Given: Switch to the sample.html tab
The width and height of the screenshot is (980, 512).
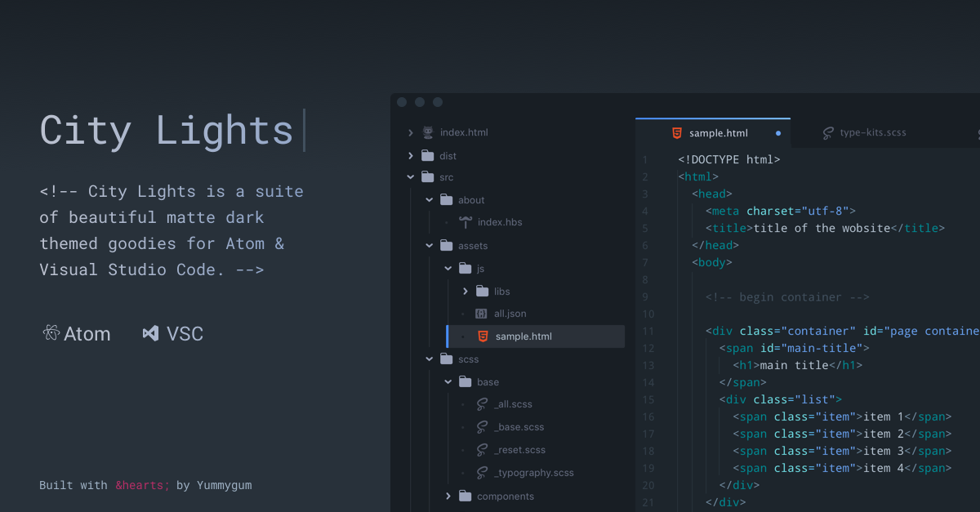Looking at the screenshot, I should click(x=713, y=132).
